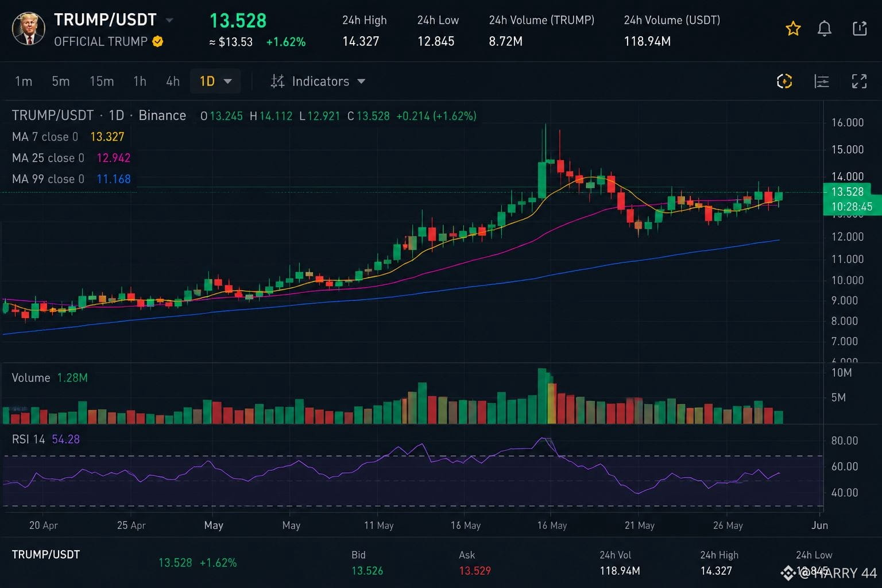This screenshot has height=588, width=882.
Task: Click the Ask price 13.529
Action: pyautogui.click(x=475, y=571)
